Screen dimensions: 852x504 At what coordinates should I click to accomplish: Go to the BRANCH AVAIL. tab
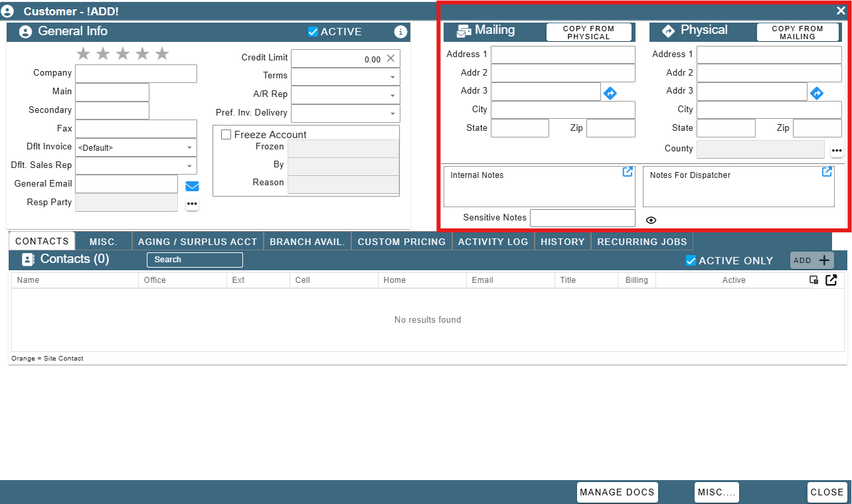coord(307,242)
